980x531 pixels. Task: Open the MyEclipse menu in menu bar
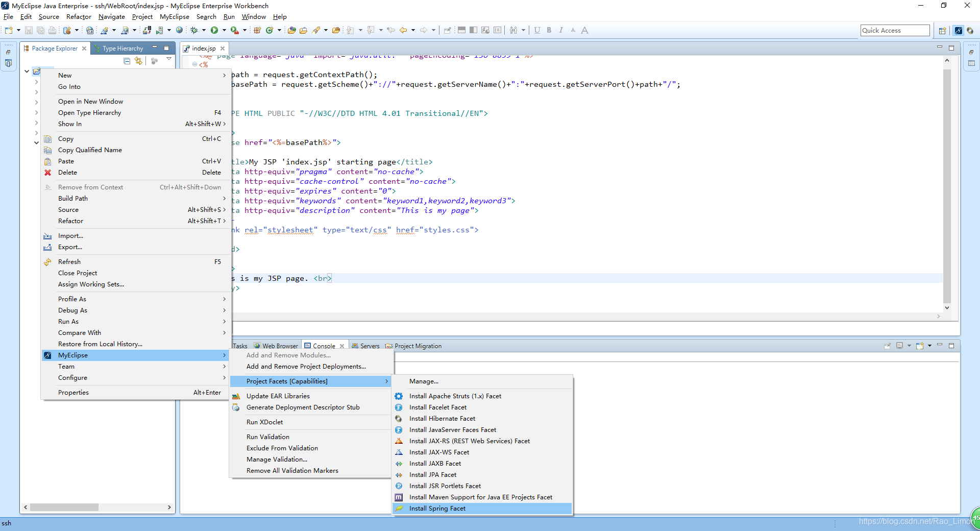[175, 17]
